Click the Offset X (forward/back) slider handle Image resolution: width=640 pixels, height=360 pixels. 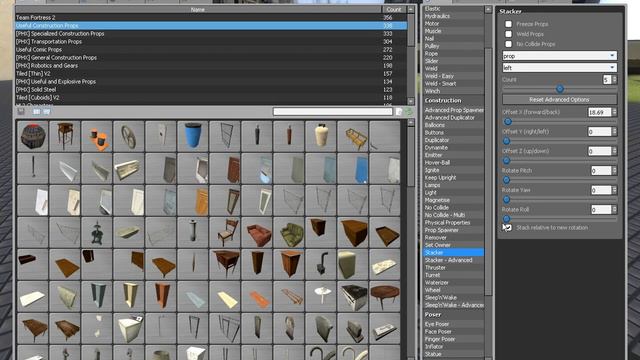coord(508,122)
